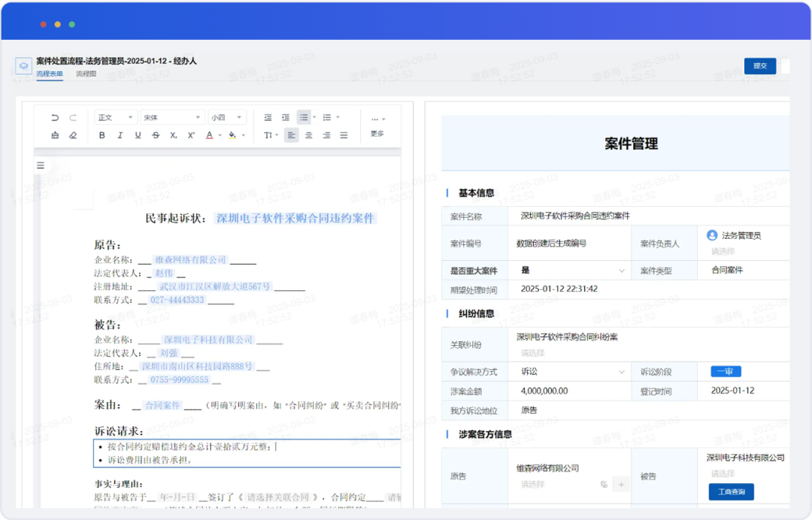Viewport: 812px width, 520px height.
Task: Click the icon next to plaintiff's add button
Action: tap(604, 484)
